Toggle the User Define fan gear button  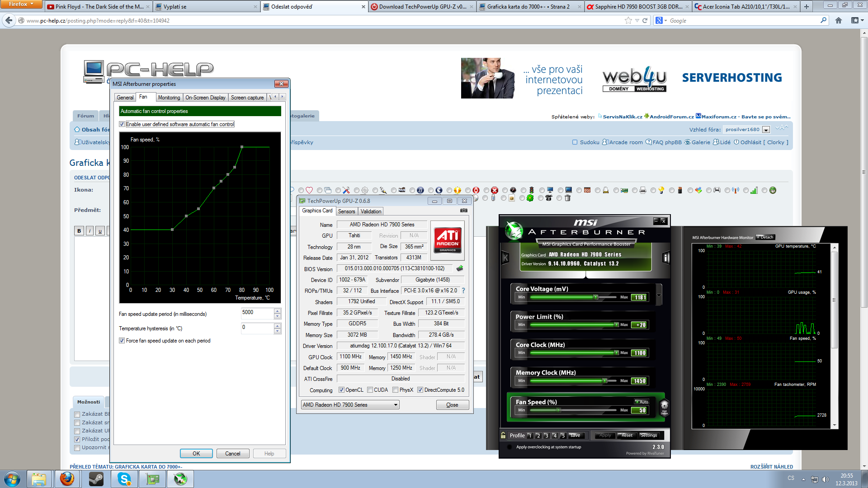click(664, 407)
